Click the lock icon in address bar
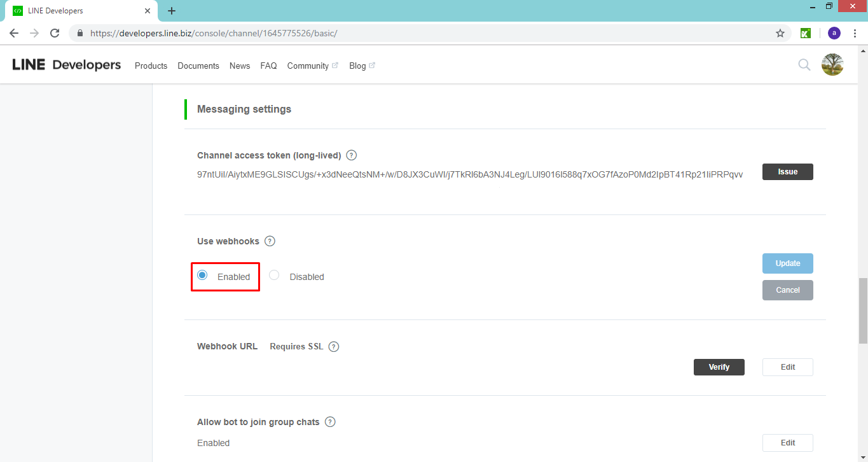 click(80, 33)
